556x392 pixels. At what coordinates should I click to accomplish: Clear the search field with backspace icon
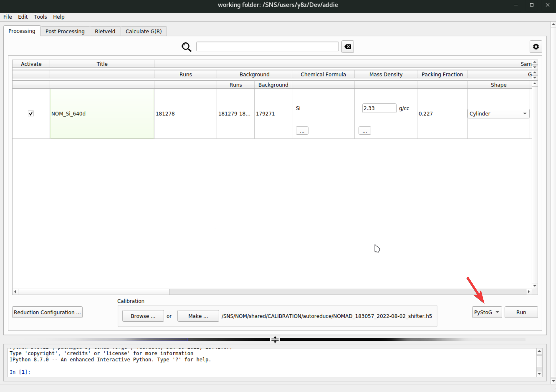click(x=348, y=47)
